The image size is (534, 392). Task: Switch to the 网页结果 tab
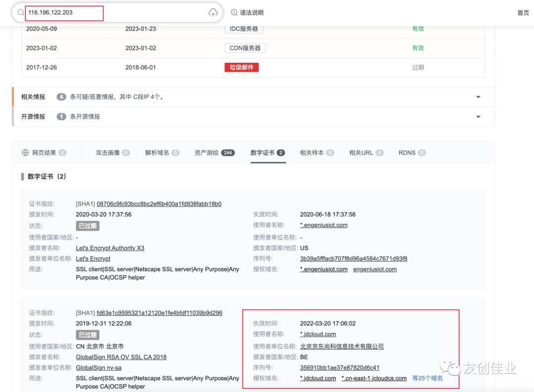click(x=44, y=153)
